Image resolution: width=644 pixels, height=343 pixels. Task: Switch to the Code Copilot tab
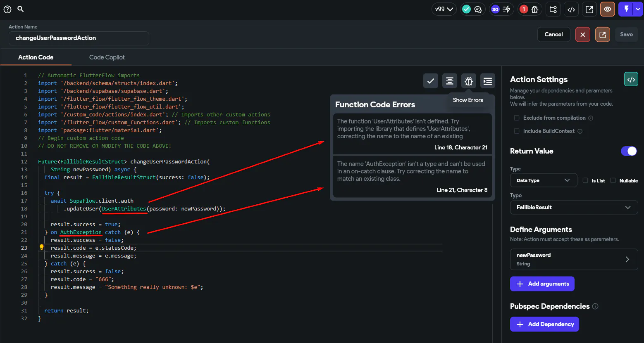pyautogui.click(x=107, y=57)
